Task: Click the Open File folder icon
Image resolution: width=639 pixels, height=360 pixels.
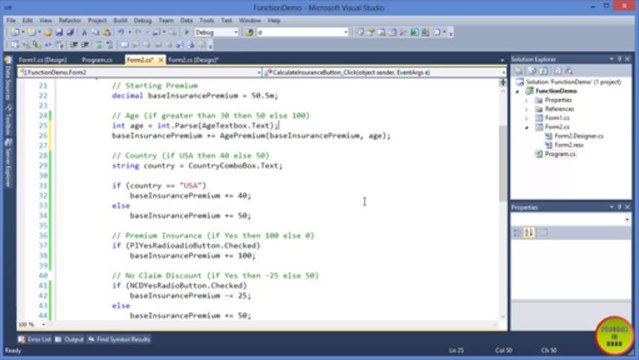Action: [x=48, y=32]
